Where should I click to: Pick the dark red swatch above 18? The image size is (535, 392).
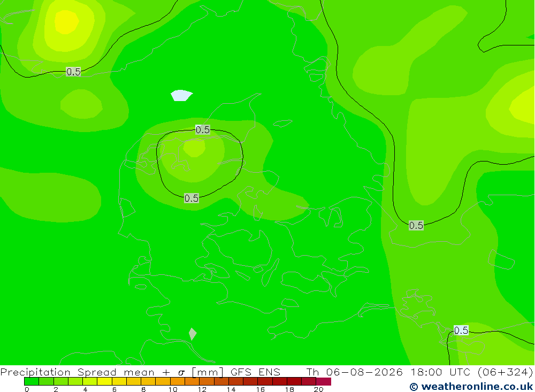[x=294, y=381]
